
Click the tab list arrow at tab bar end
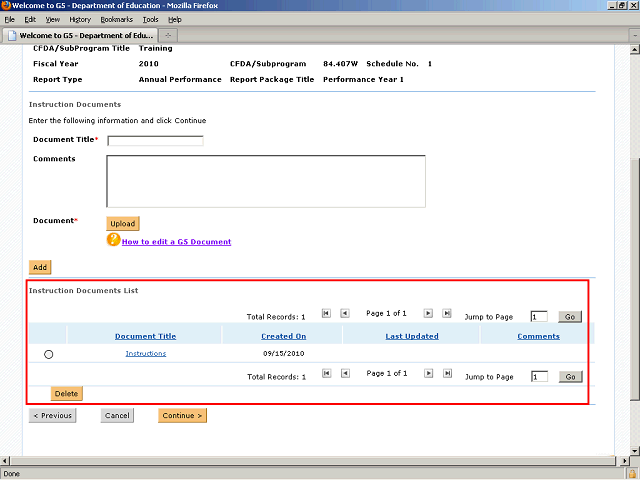coord(635,36)
